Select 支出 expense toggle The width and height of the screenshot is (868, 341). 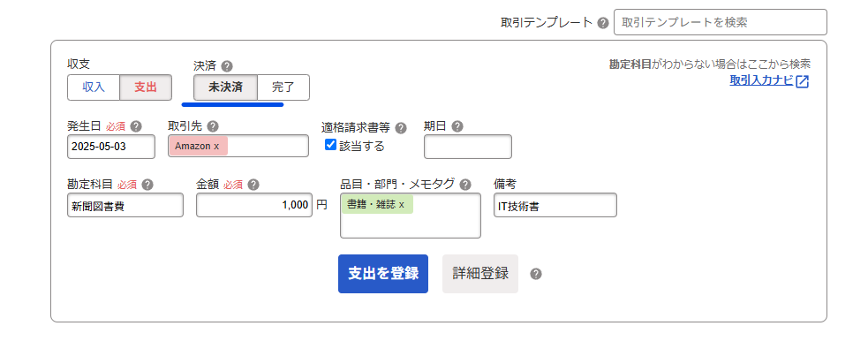point(146,87)
